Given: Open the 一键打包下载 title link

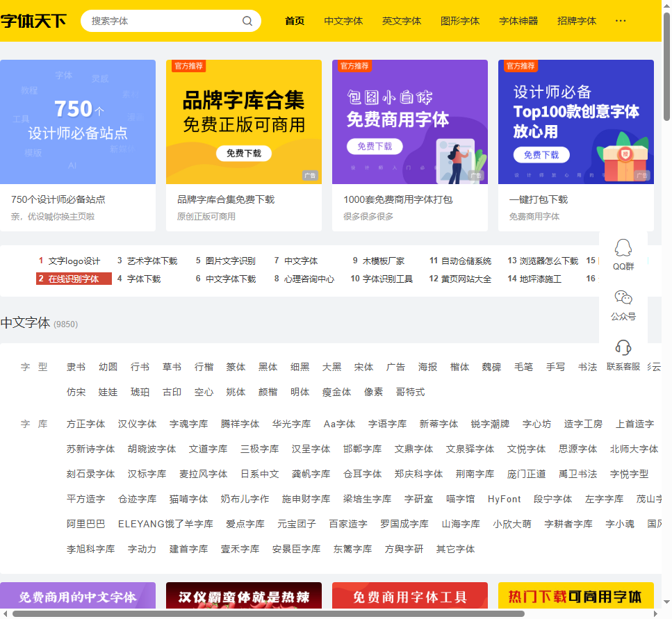Looking at the screenshot, I should click(539, 199).
